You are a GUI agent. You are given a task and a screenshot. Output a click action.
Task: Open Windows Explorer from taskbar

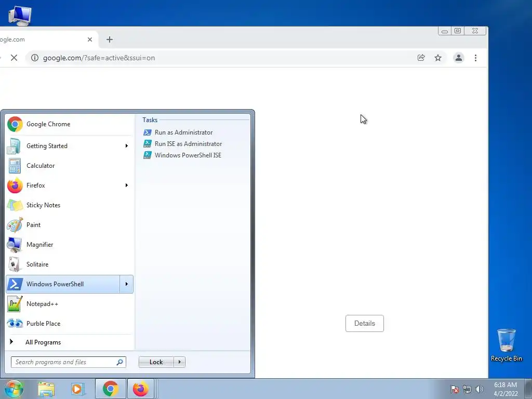[x=46, y=389]
